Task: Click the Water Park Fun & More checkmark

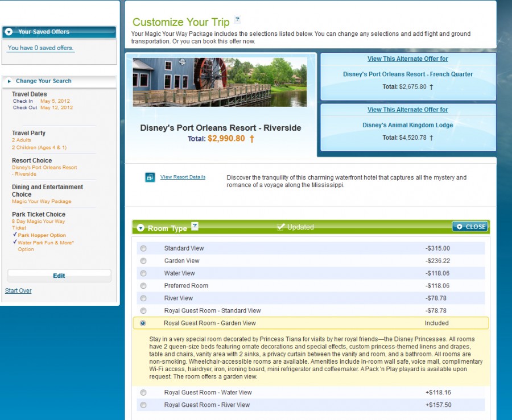Action: (x=15, y=242)
